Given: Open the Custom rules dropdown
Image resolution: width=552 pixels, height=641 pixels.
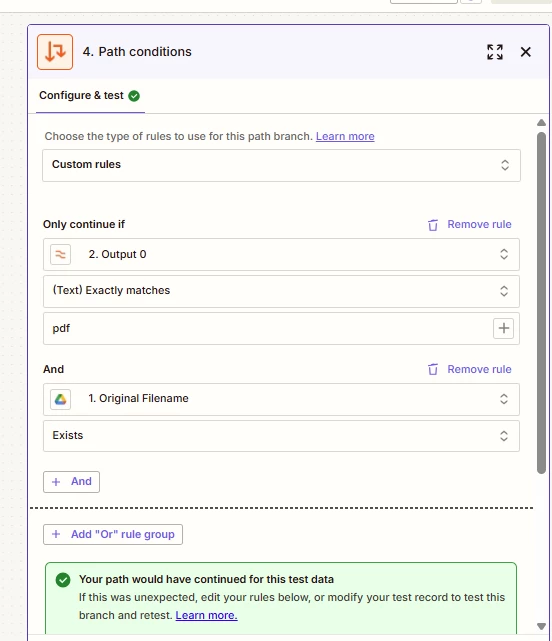Looking at the screenshot, I should pyautogui.click(x=281, y=165).
